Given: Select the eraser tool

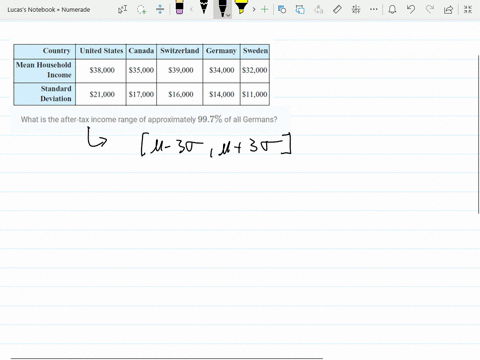Looking at the screenshot, I should coord(179,8).
